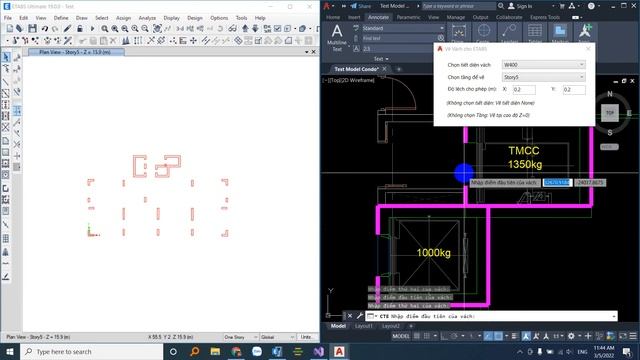
Task: Toggle AutoCAD grid display in status bar
Action: [x=417, y=336]
